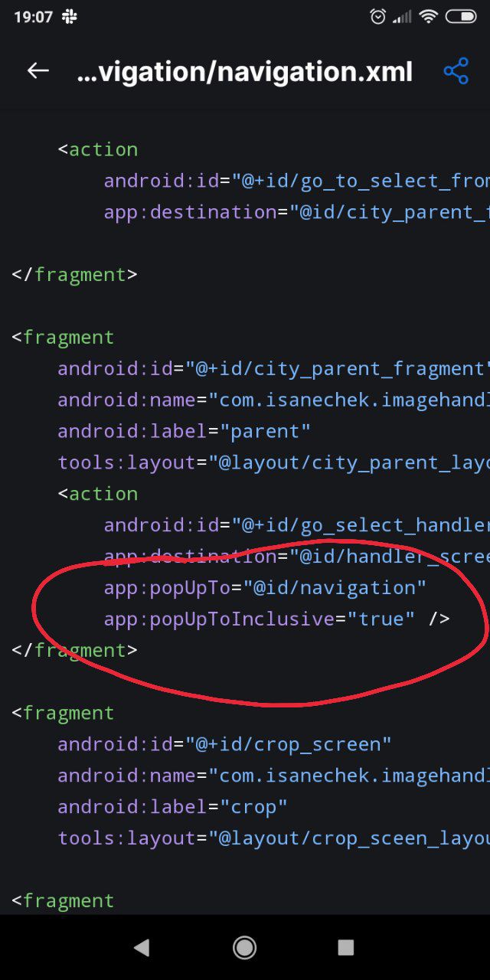Screen dimensions: 490x980
Task: Tap the first closing </fragment> tag
Action: pyautogui.click(x=75, y=274)
